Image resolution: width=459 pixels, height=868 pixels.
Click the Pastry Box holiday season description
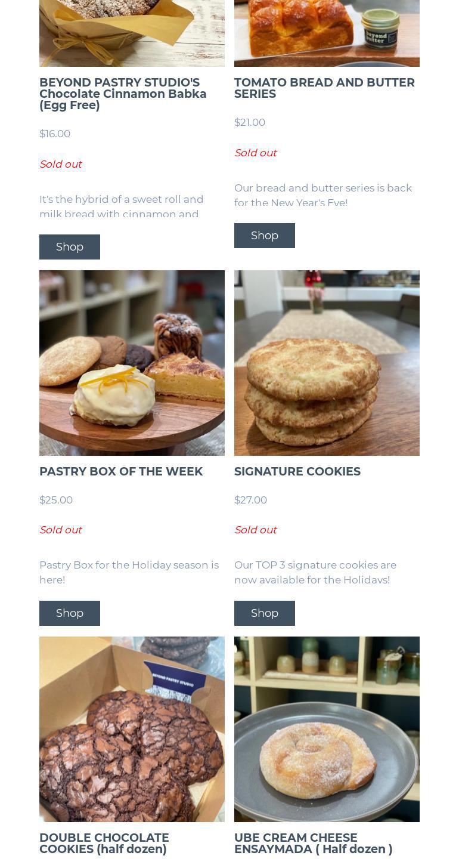[x=129, y=572]
